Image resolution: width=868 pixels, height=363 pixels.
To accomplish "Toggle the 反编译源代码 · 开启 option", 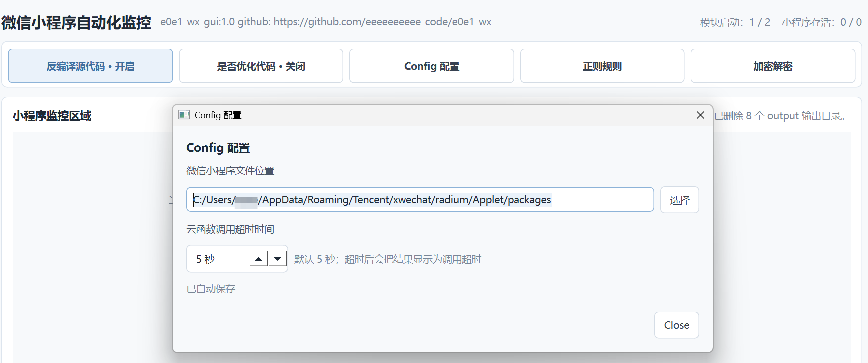I will (90, 66).
